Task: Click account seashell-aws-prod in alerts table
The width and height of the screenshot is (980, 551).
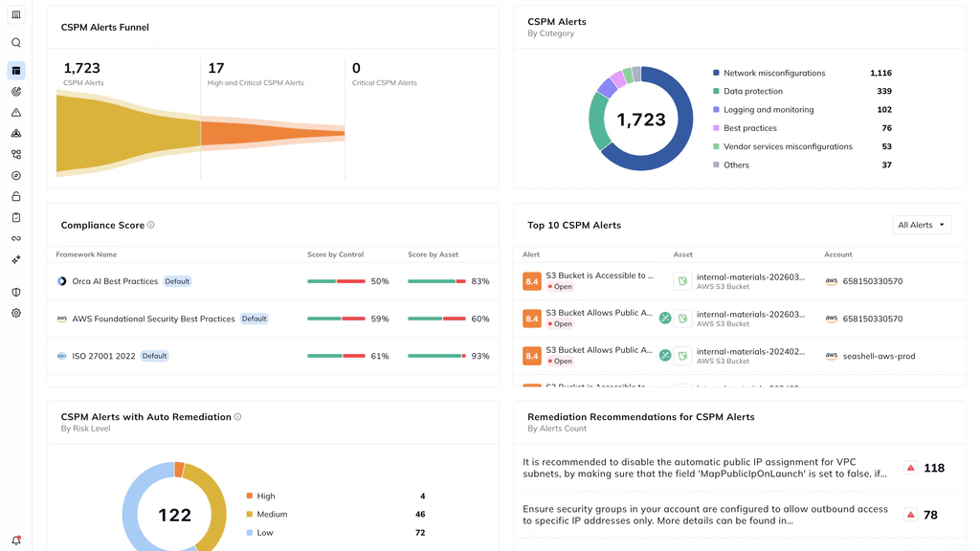Action: [x=879, y=356]
